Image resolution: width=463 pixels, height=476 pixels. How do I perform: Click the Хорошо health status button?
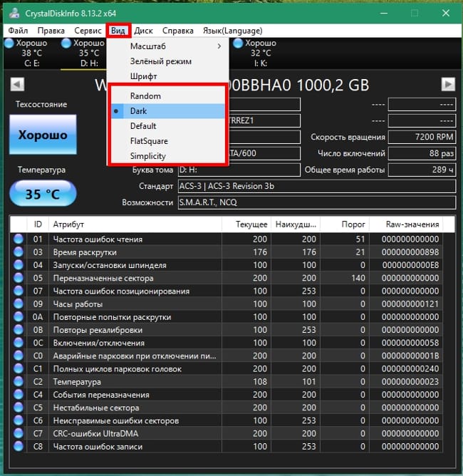tap(43, 135)
